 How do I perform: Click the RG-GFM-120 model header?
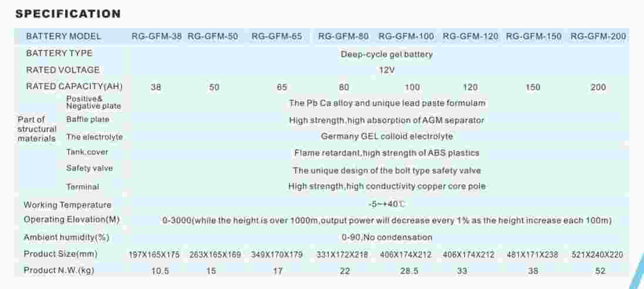(x=470, y=36)
